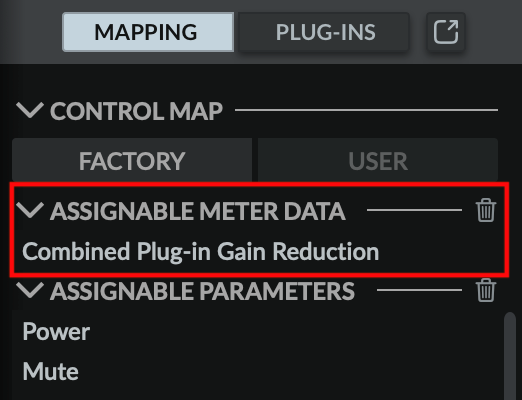The height and width of the screenshot is (400, 522).
Task: Open the pop-out window icon
Action: (x=446, y=32)
